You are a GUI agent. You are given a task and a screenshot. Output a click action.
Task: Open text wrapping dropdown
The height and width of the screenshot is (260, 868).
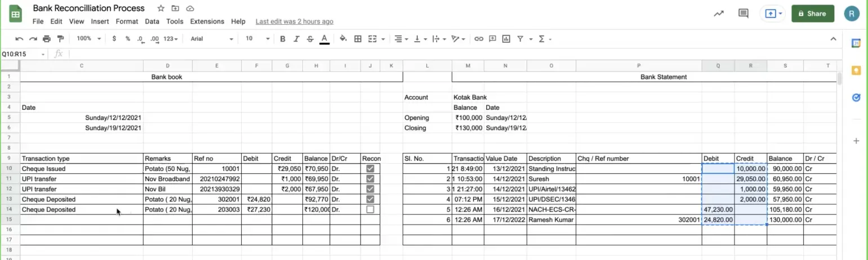(438, 39)
